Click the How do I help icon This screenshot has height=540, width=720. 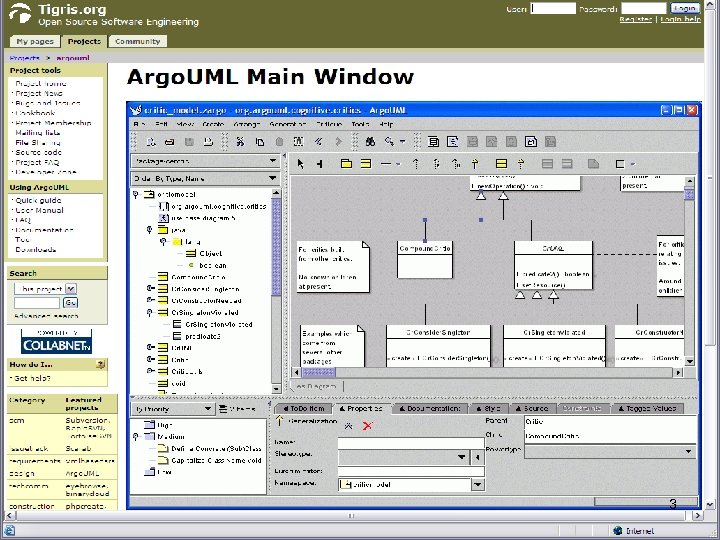pyautogui.click(x=101, y=365)
